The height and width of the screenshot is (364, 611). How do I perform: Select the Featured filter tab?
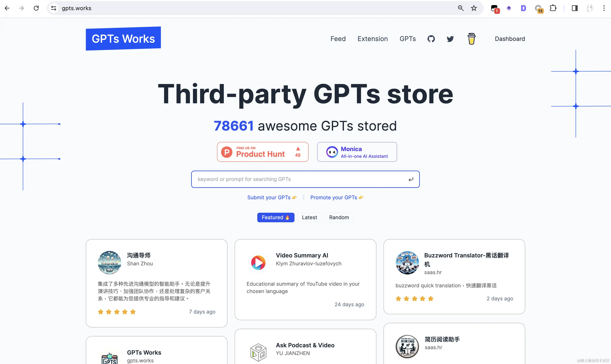[x=275, y=217]
